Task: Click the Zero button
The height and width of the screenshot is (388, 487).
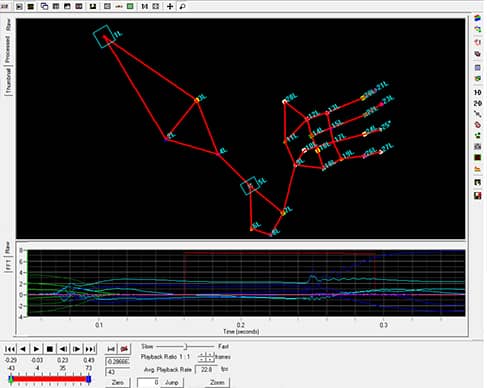Action: pyautogui.click(x=117, y=383)
